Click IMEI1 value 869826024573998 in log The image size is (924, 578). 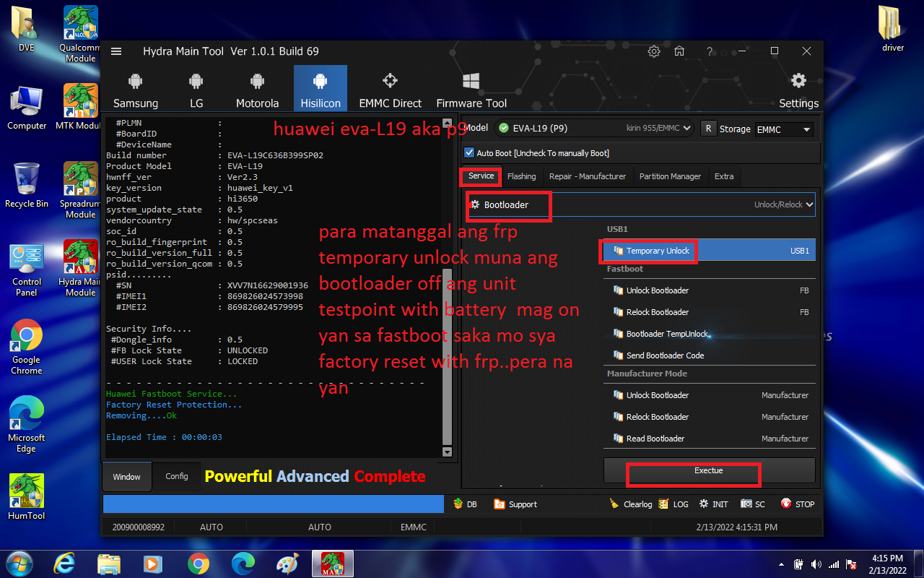pos(265,296)
